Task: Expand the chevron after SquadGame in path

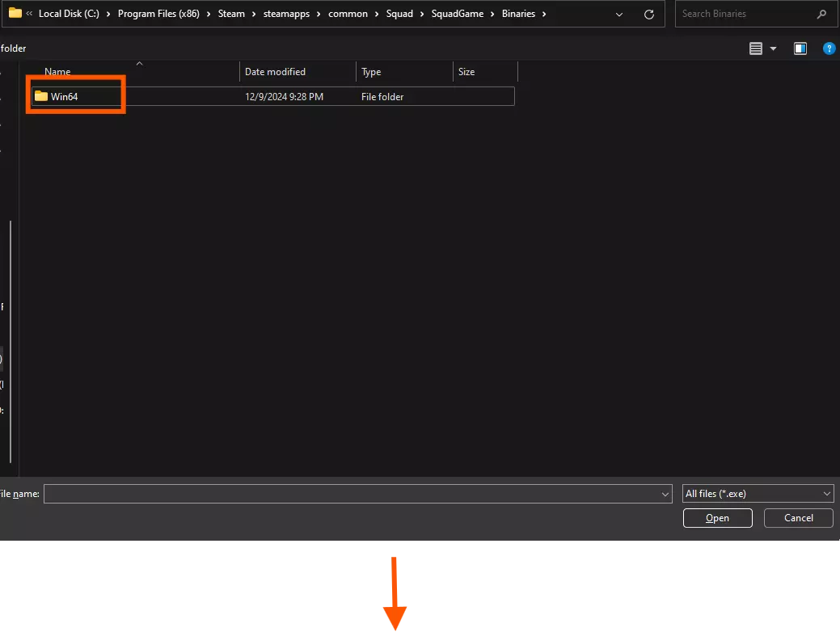Action: 492,14
